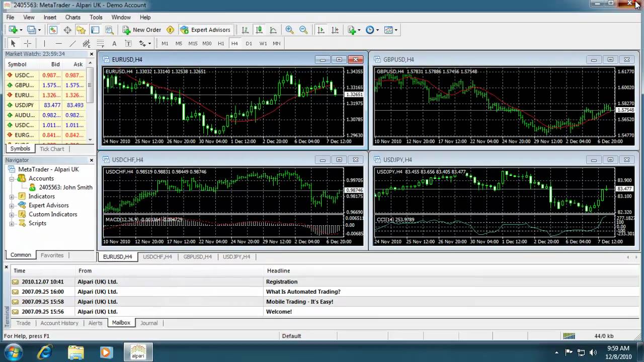Switch to Favorites tab in Navigator
Viewport: 644px width, 362px height.
(52, 255)
